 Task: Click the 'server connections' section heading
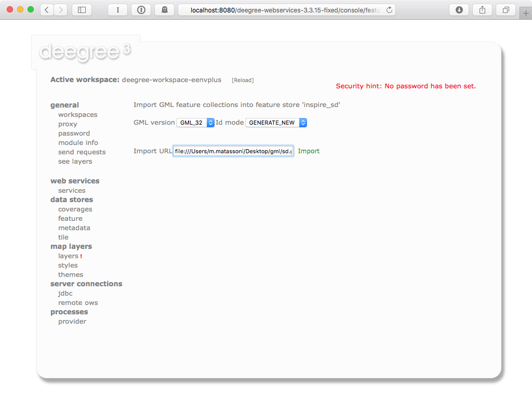tap(86, 284)
